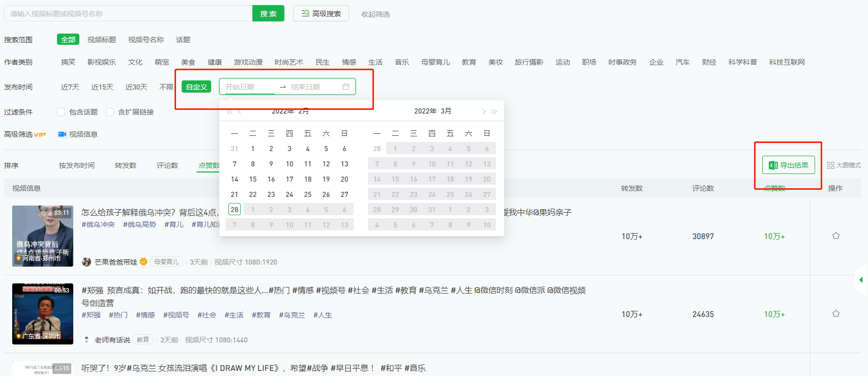Switch to 大图模式 grid view
868x376 pixels.
point(844,165)
